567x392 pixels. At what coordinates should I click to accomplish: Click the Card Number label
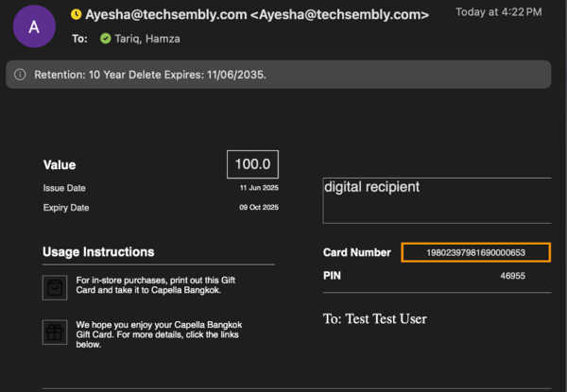[x=357, y=252]
